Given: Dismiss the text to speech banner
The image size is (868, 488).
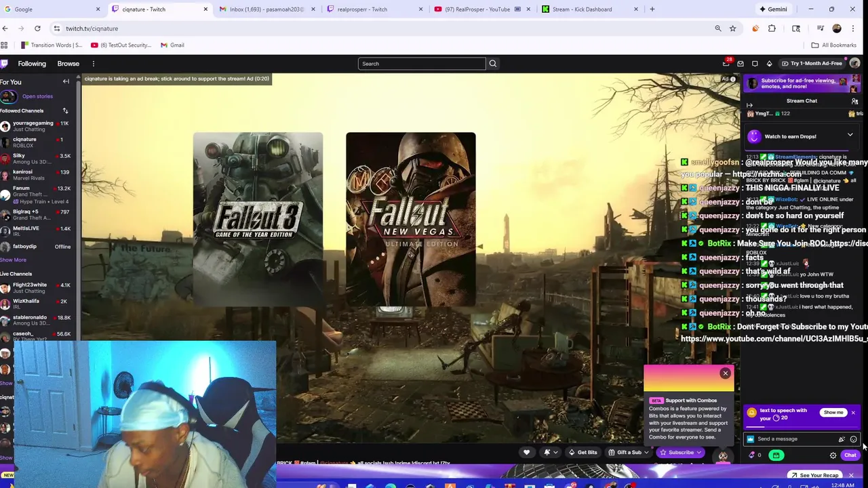Looking at the screenshot, I should pyautogui.click(x=853, y=413).
